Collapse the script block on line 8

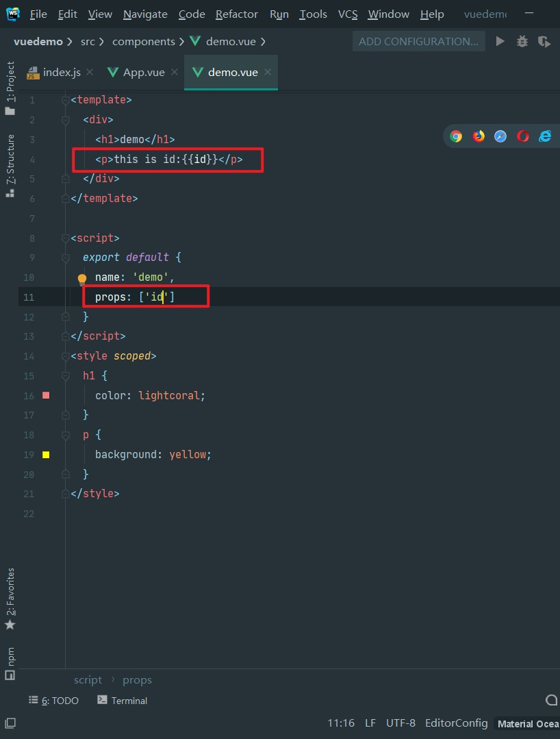pos(66,238)
